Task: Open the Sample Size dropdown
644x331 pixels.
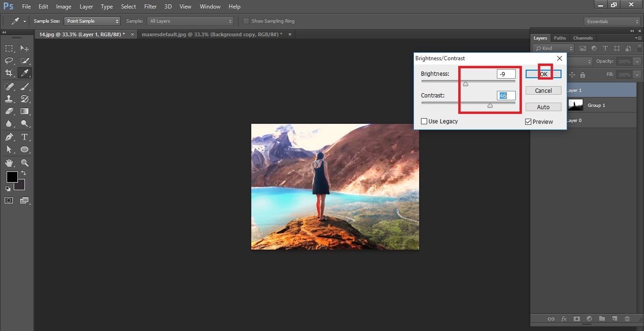Action: click(x=92, y=21)
